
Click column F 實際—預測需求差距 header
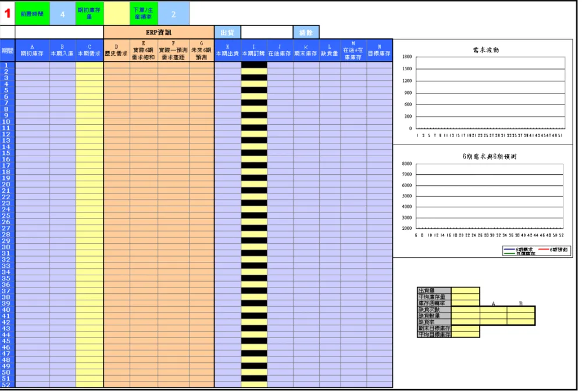click(173, 51)
